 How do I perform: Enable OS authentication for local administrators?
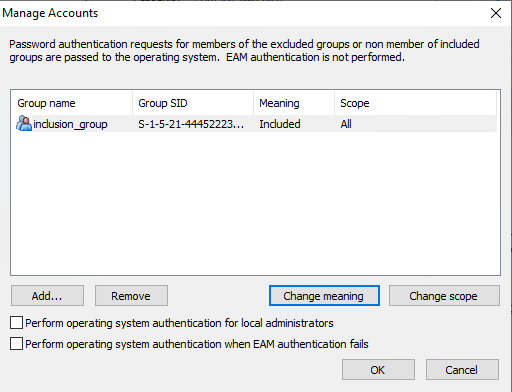tap(16, 323)
